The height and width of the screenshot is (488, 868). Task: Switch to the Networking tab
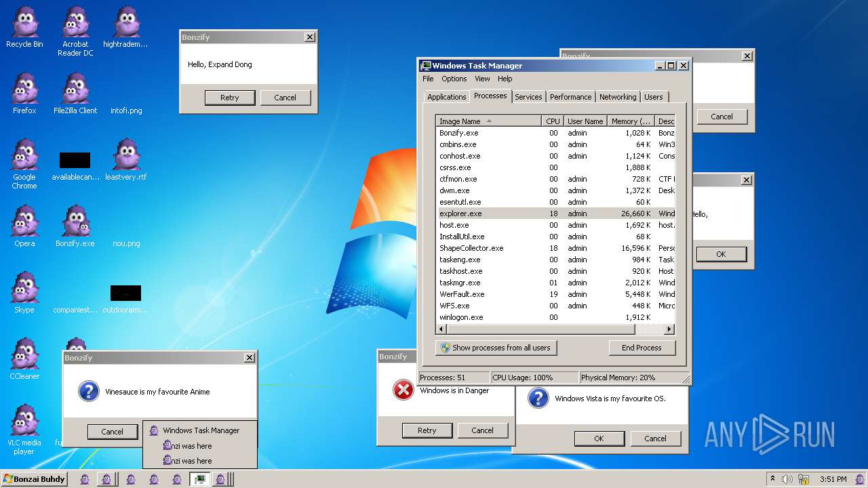click(618, 97)
